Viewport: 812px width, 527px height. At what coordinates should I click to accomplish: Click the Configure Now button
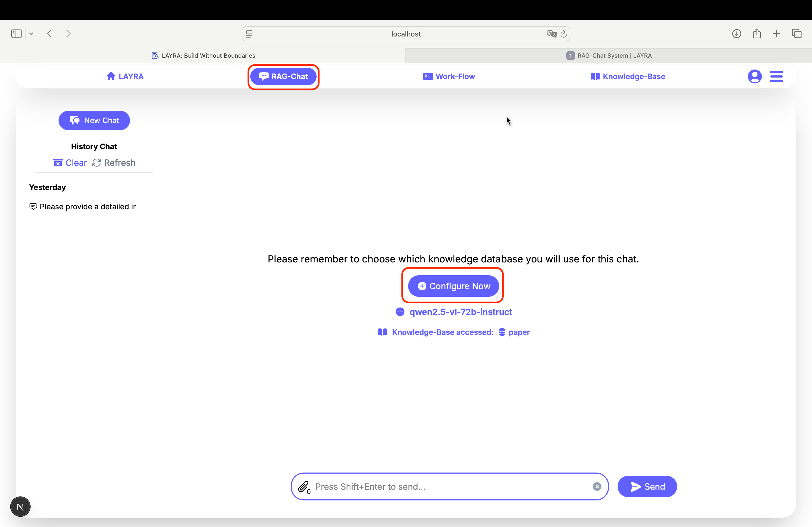454,286
